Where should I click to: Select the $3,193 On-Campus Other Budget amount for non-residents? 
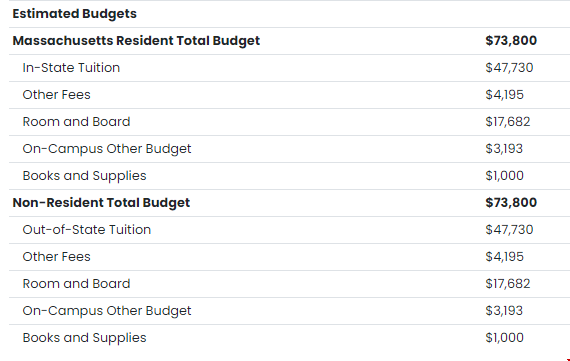click(504, 310)
